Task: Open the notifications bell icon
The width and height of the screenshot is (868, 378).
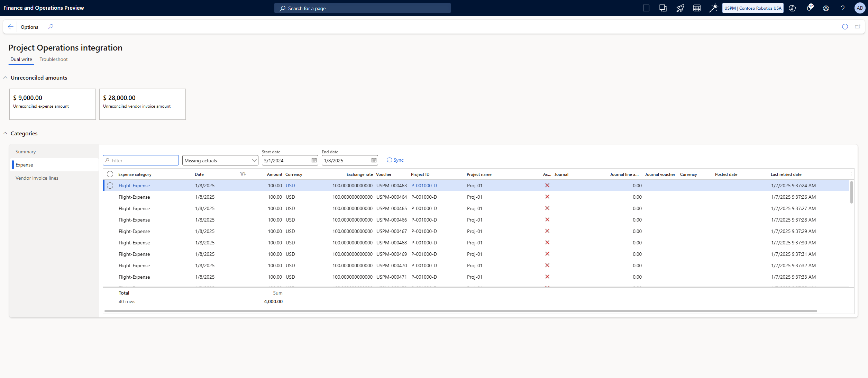Action: (x=809, y=8)
